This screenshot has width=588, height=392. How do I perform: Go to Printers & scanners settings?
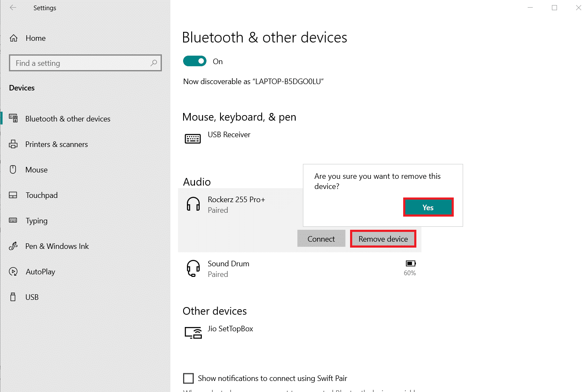point(57,144)
